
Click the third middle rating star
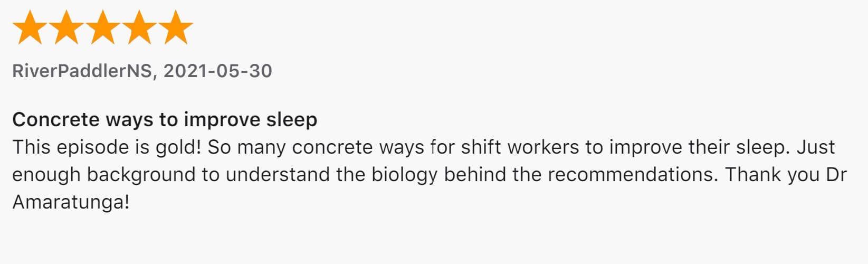[103, 27]
